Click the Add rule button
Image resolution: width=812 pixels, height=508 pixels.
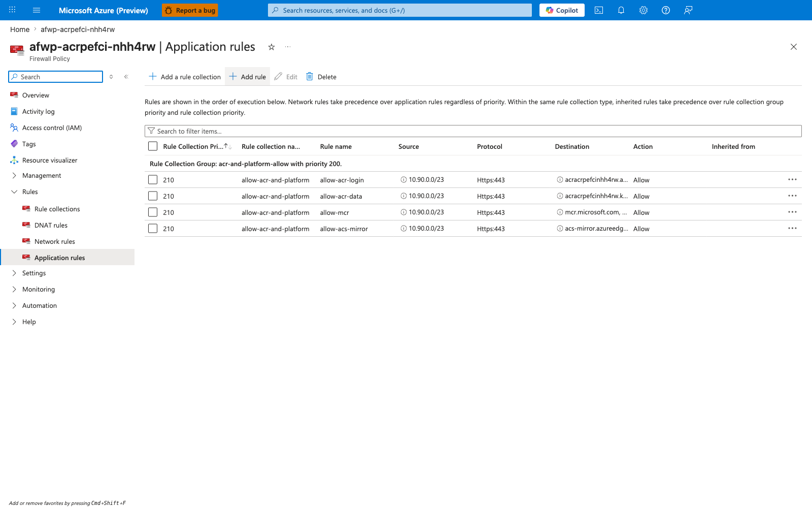[248, 77]
